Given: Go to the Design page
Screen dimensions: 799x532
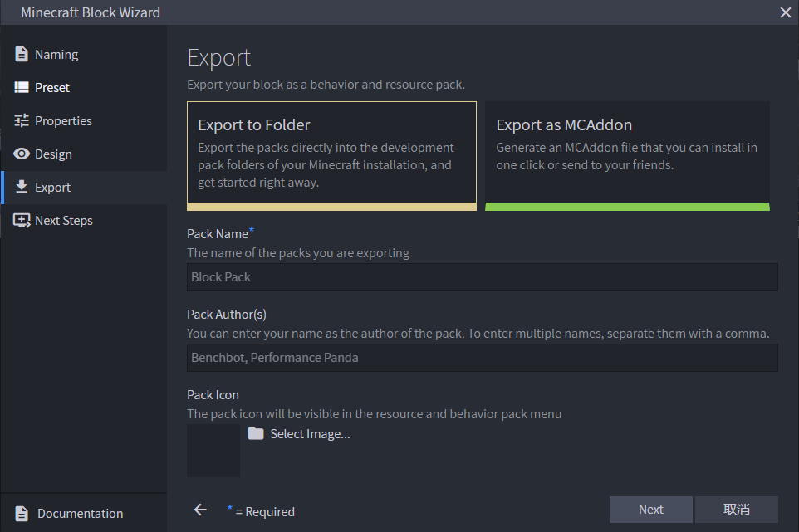Looking at the screenshot, I should 84,154.
